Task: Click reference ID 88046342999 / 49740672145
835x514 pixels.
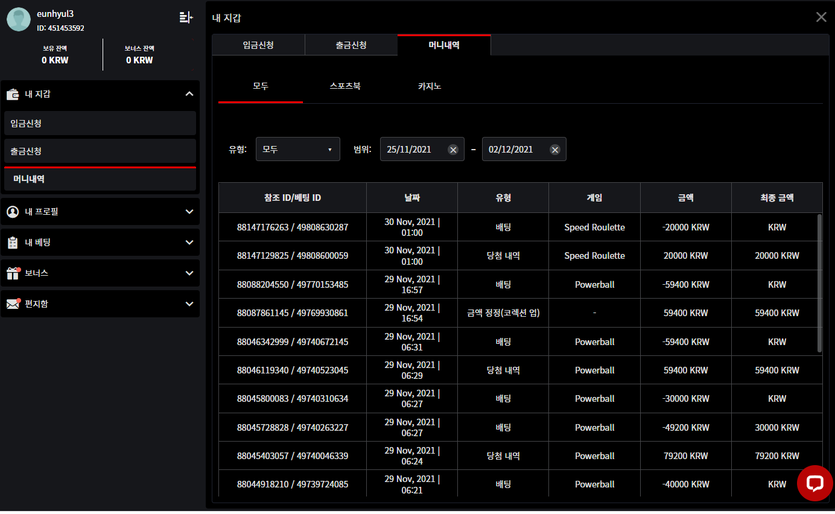Action: [292, 342]
